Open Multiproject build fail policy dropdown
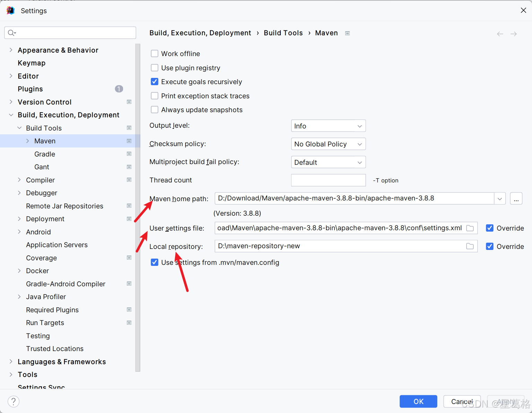 (328, 162)
